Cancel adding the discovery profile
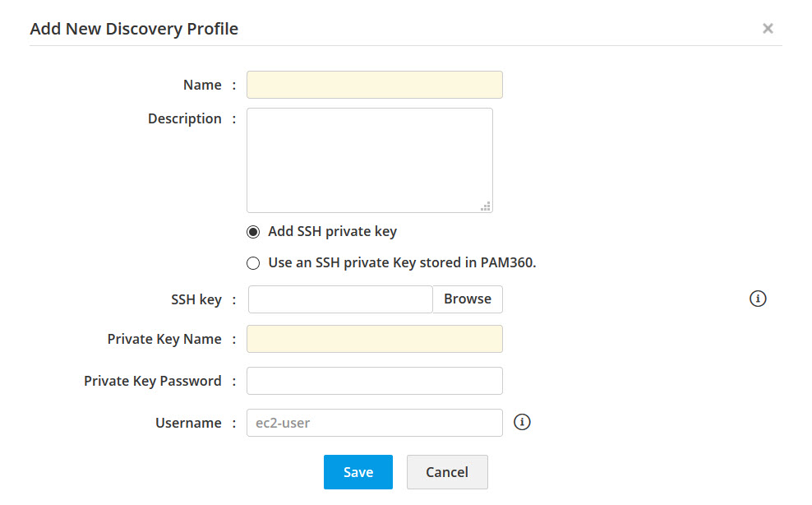The height and width of the screenshot is (505, 812). point(447,472)
